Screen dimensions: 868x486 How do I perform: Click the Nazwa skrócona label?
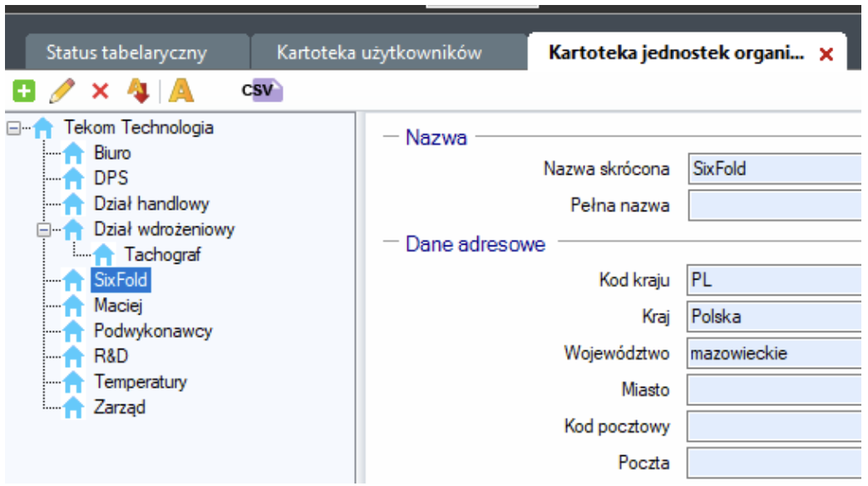(x=607, y=168)
